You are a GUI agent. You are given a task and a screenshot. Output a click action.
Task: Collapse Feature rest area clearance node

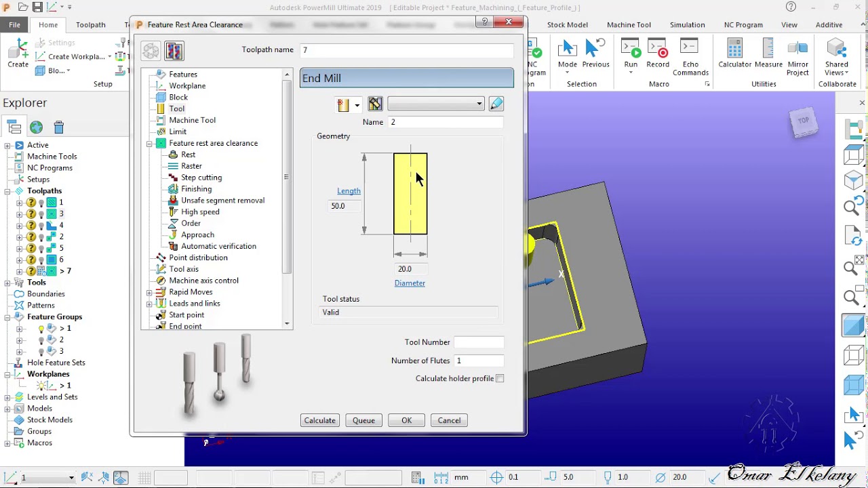149,144
